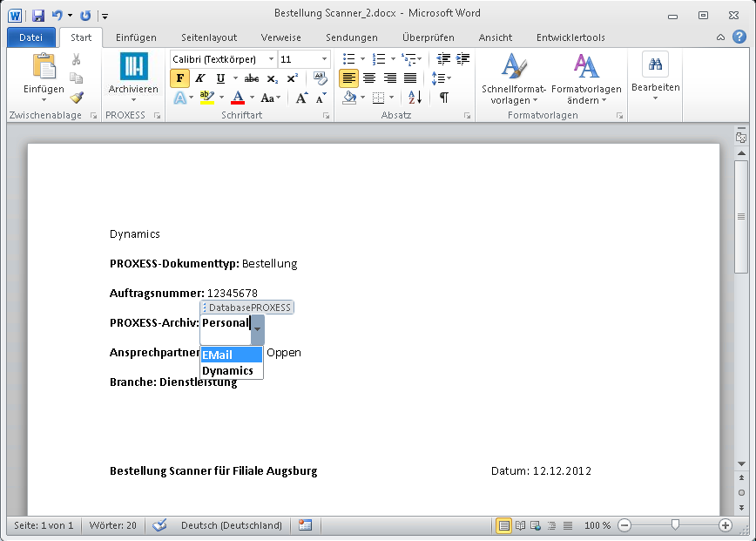
Task: Click the Clear Formatting eraser icon
Action: 321,78
